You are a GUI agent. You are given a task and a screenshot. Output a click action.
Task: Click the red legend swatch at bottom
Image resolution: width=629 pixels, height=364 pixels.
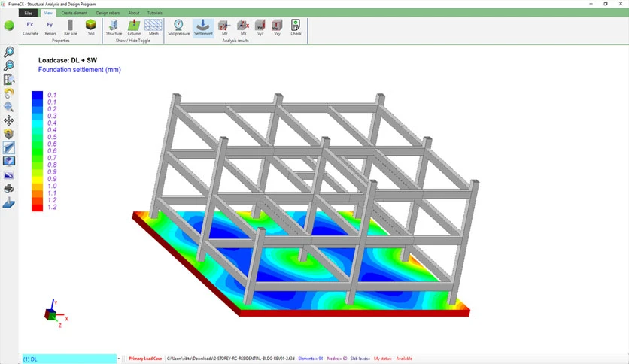click(38, 208)
